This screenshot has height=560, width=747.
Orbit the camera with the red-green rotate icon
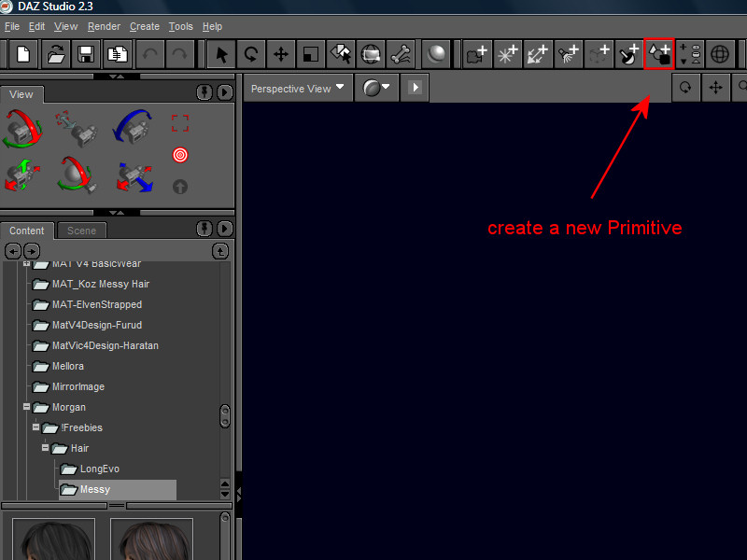click(x=21, y=129)
